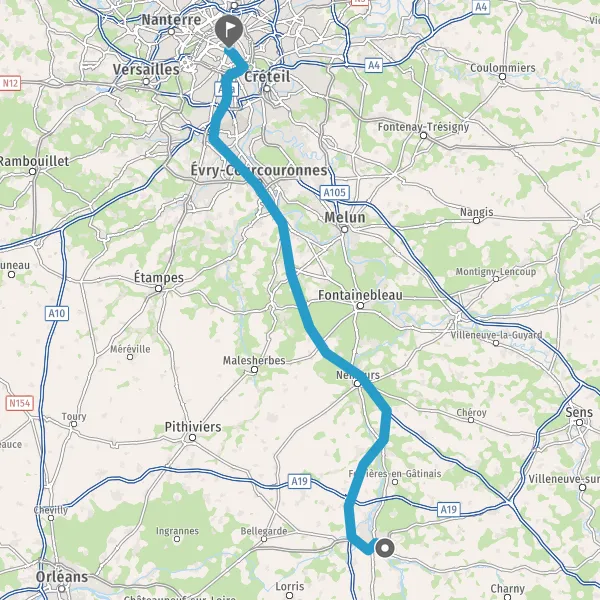Select the Fontainebleau town marker
This screenshot has width=600, height=600.
(x=360, y=305)
